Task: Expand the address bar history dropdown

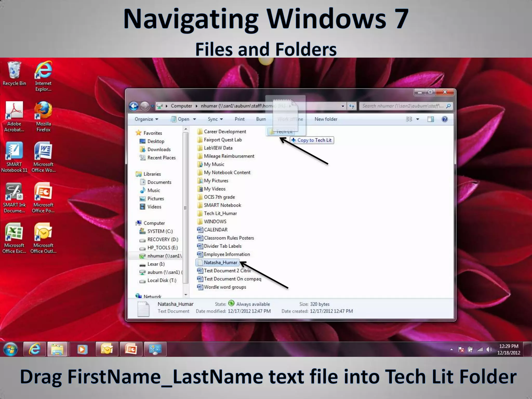Action: pos(343,106)
